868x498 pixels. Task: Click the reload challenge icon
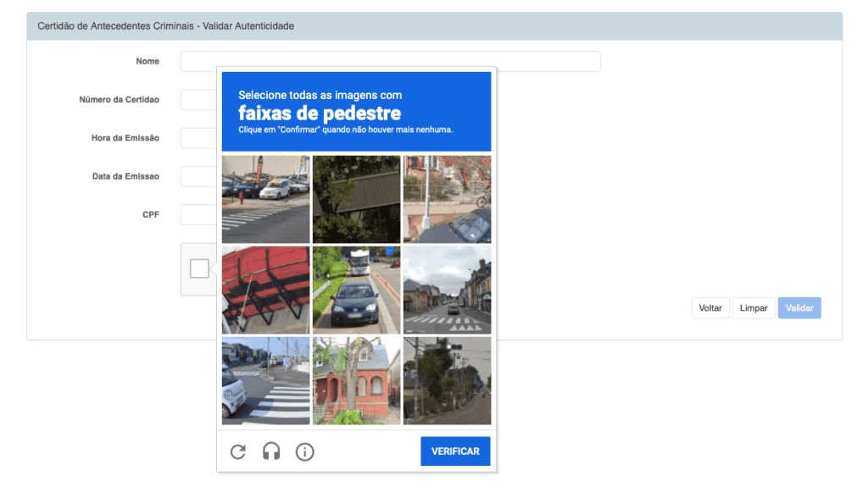coord(238,451)
